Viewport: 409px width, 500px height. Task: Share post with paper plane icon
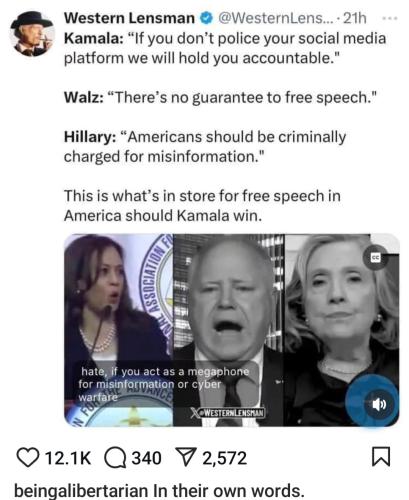tap(186, 458)
